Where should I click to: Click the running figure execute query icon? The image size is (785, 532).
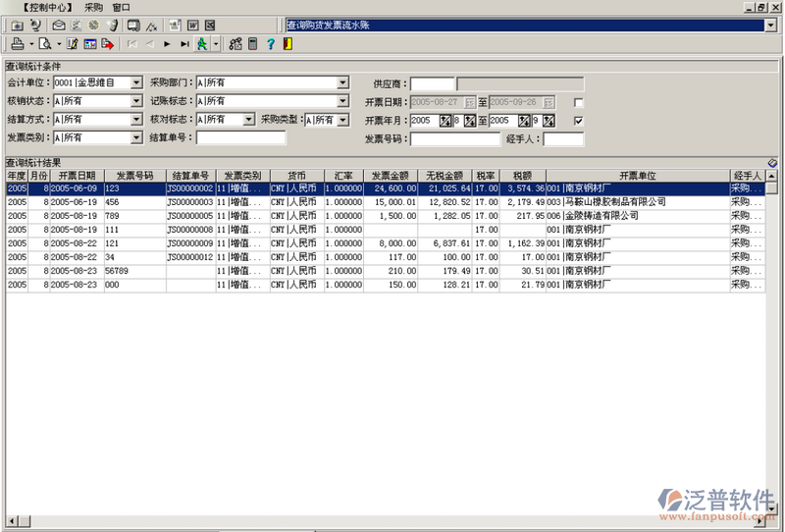(201, 44)
